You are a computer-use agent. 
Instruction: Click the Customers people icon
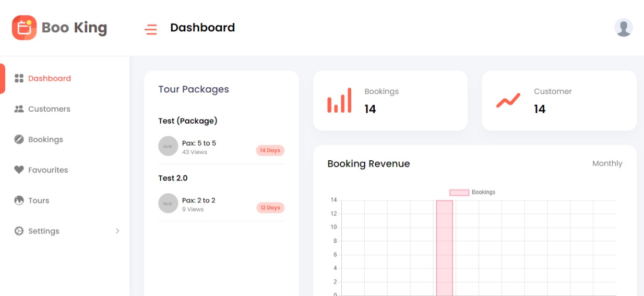19,109
